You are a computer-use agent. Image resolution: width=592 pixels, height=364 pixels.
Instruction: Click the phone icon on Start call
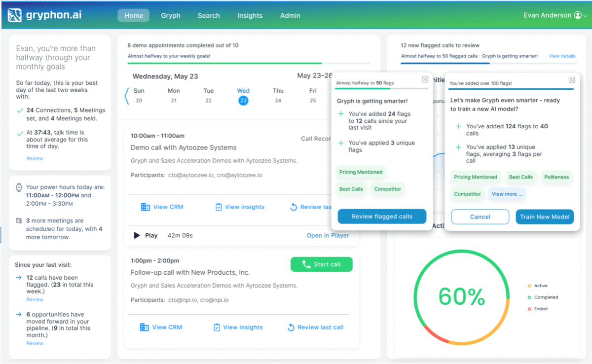pyautogui.click(x=306, y=264)
